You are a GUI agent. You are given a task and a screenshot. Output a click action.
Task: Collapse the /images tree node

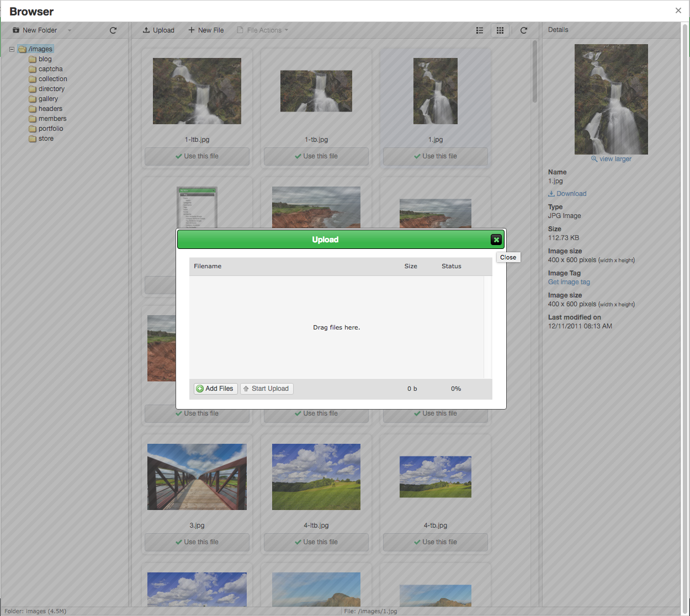click(x=11, y=49)
